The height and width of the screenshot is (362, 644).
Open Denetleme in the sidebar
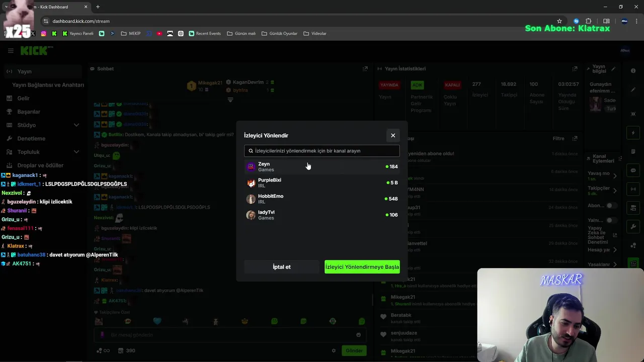(x=31, y=138)
